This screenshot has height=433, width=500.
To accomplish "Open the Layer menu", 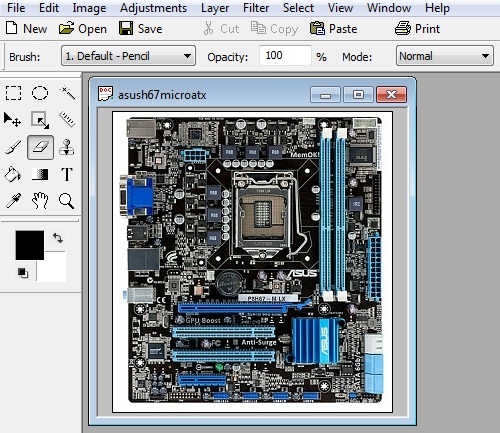I will pyautogui.click(x=215, y=8).
